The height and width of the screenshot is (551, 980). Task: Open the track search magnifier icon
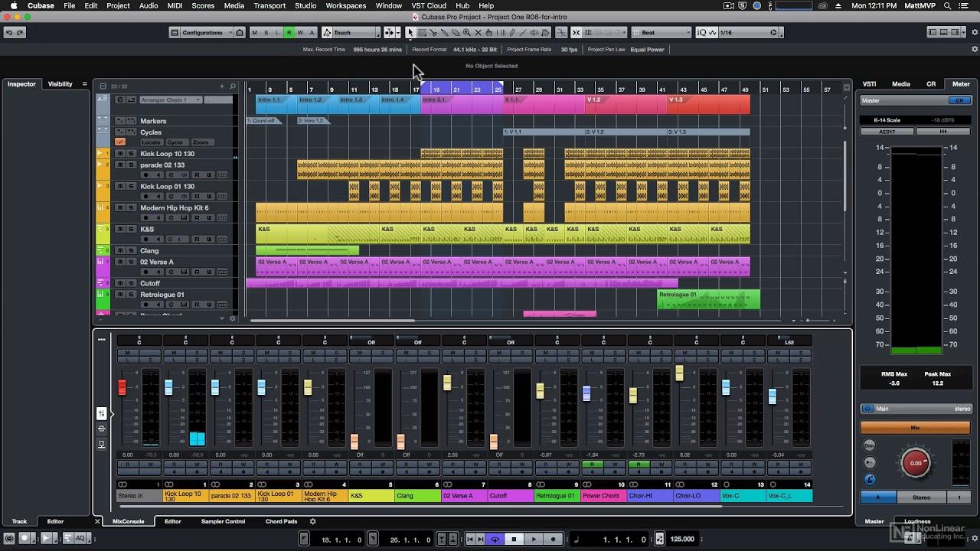[x=233, y=86]
